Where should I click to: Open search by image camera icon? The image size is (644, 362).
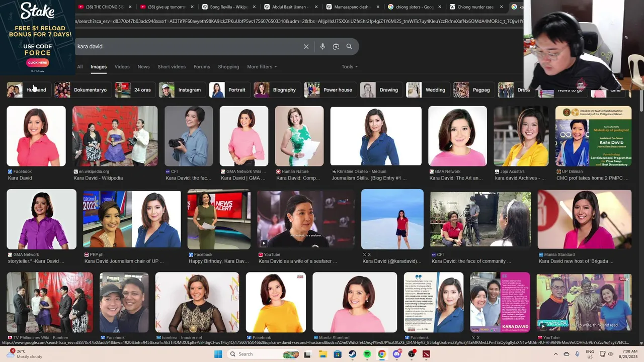pos(336,46)
